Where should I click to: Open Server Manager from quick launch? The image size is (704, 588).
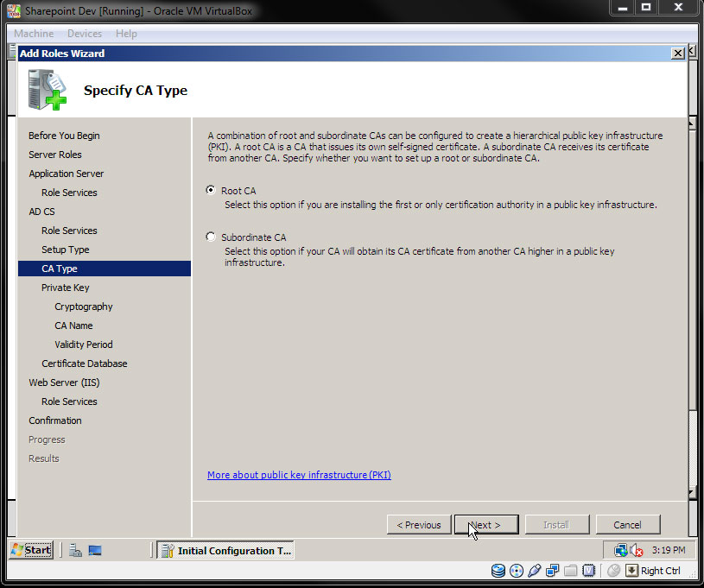[x=75, y=550]
